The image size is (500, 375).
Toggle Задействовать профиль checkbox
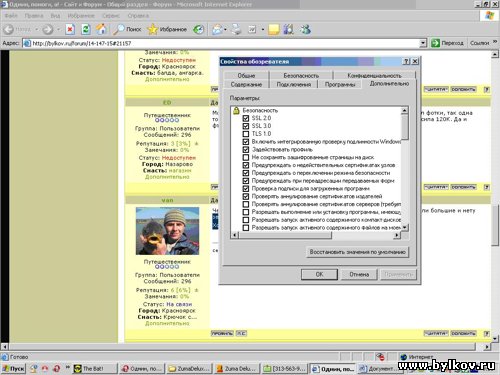(246, 149)
